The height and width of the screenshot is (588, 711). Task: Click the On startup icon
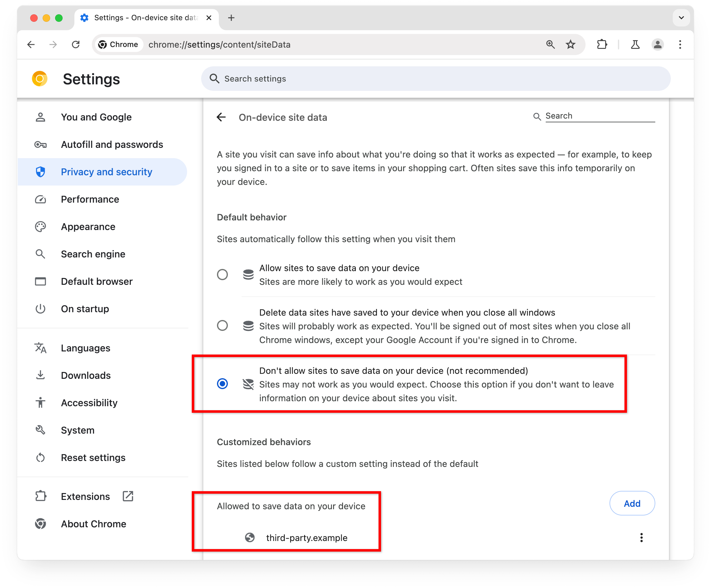41,308
